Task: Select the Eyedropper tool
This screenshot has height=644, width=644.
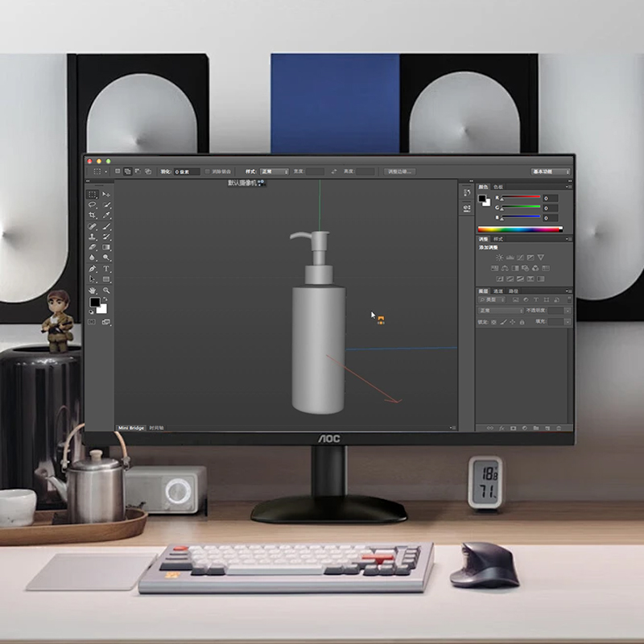Action: coord(106,215)
